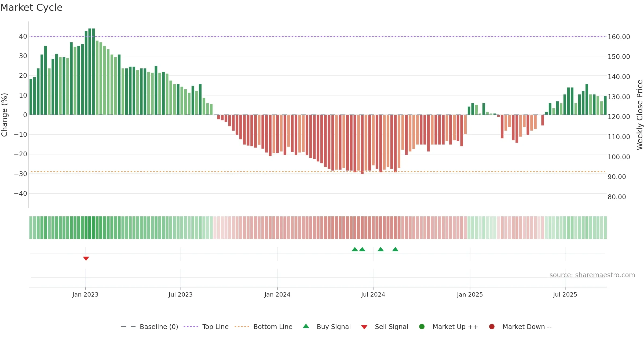Click the '−30' change axis label

(21, 174)
